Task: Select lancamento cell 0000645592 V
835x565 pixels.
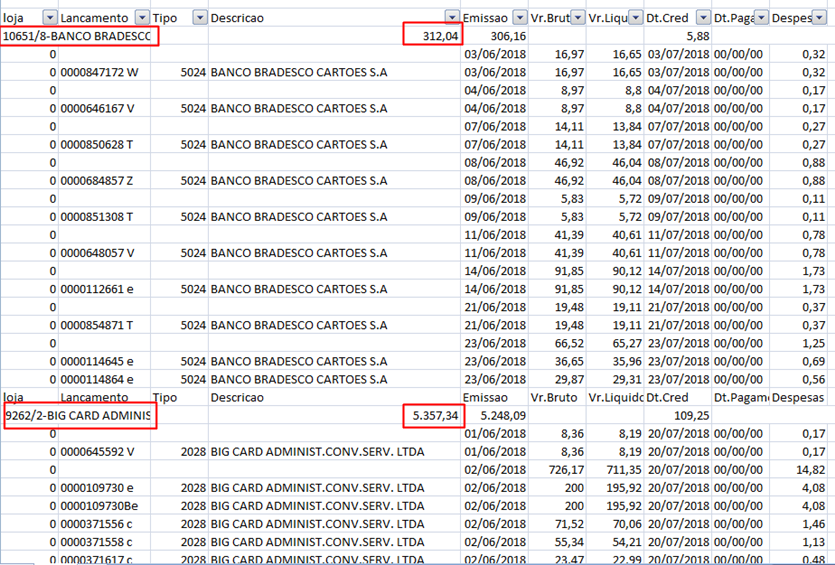Action: [x=104, y=452]
